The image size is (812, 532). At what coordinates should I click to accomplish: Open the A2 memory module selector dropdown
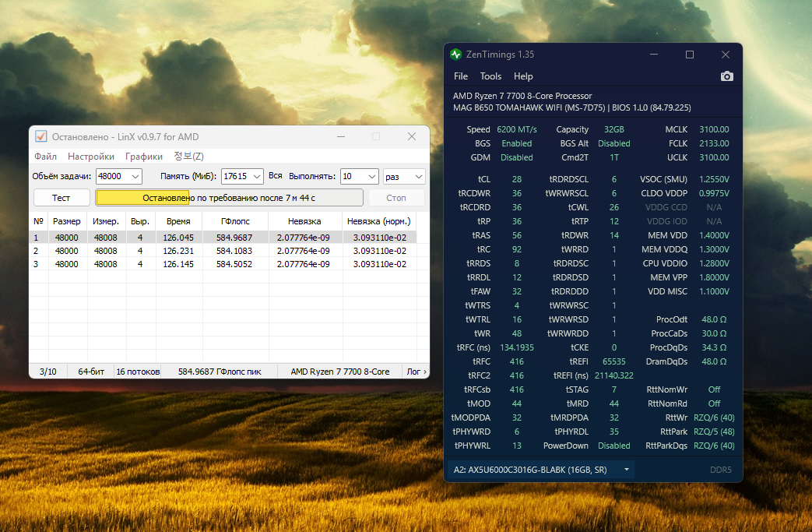point(541,470)
